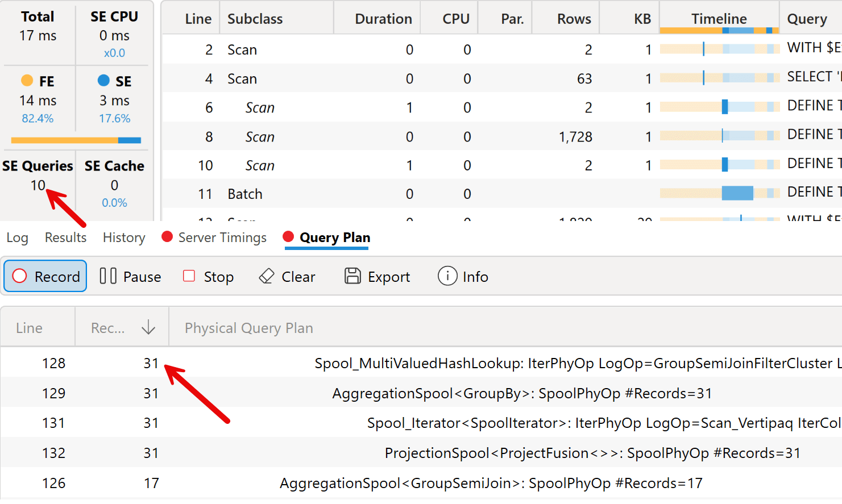Screen dimensions: 842x504
Task: Click the Clear eraser icon
Action: 266,276
